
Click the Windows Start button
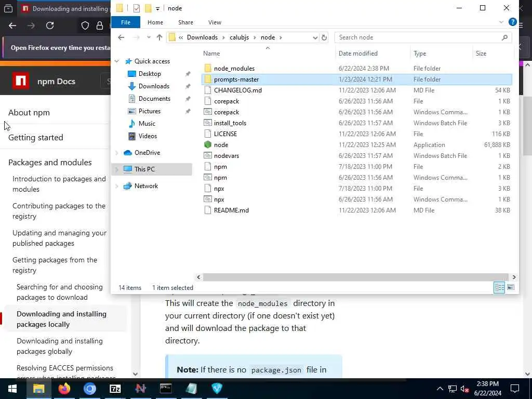12,389
